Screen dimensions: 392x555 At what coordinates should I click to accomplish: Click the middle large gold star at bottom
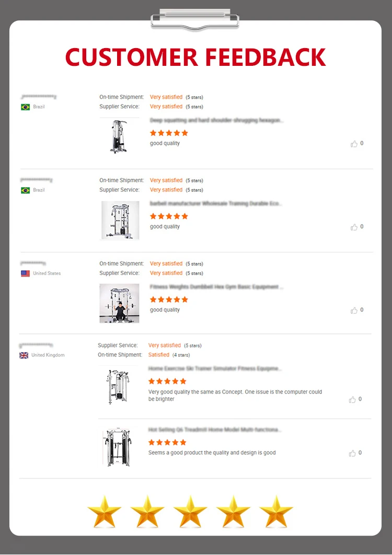(190, 511)
